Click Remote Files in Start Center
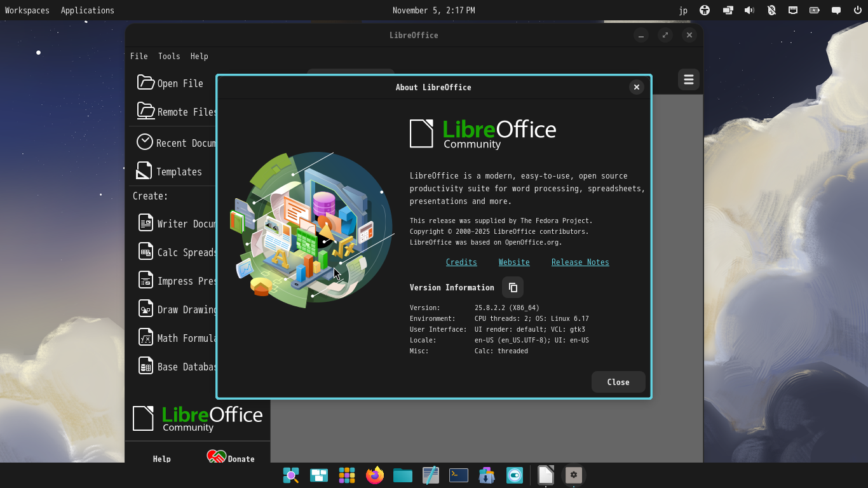This screenshot has height=488, width=868. point(173,112)
